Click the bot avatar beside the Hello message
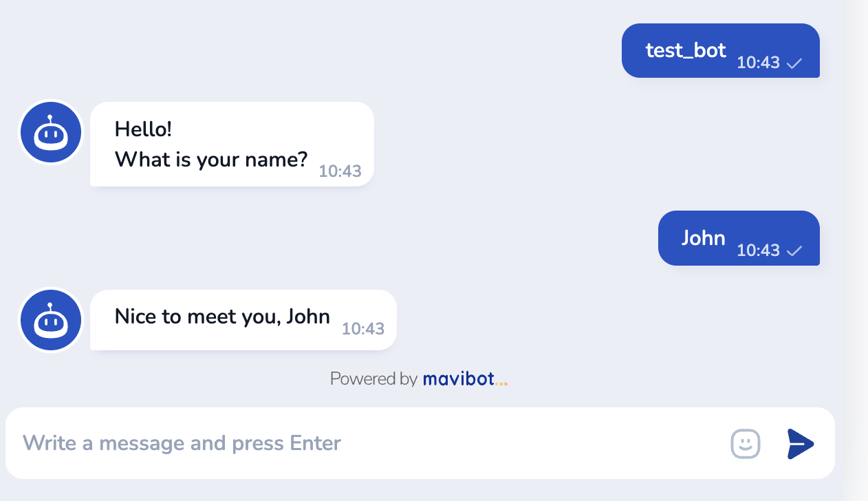Viewport: 868px width, 501px height. tap(50, 133)
